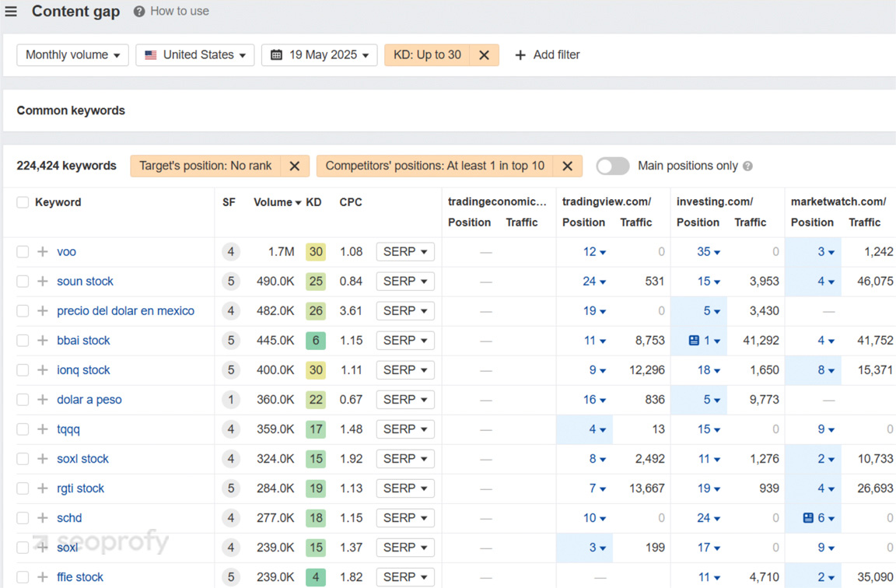The image size is (896, 588).
Task: Click the investing.com/ column header
Action: [x=715, y=201]
